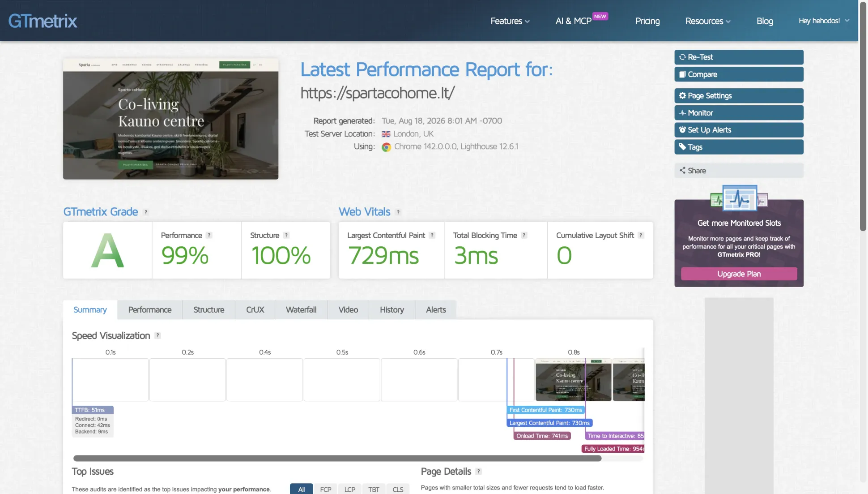Open the https://spartacohome.lt/ link
This screenshot has width=868, height=494.
(377, 93)
